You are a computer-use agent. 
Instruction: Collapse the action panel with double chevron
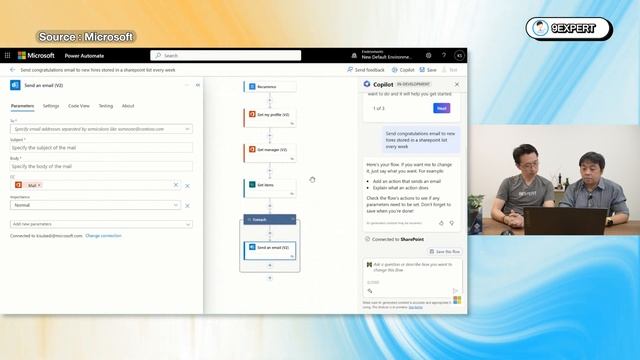[198, 85]
